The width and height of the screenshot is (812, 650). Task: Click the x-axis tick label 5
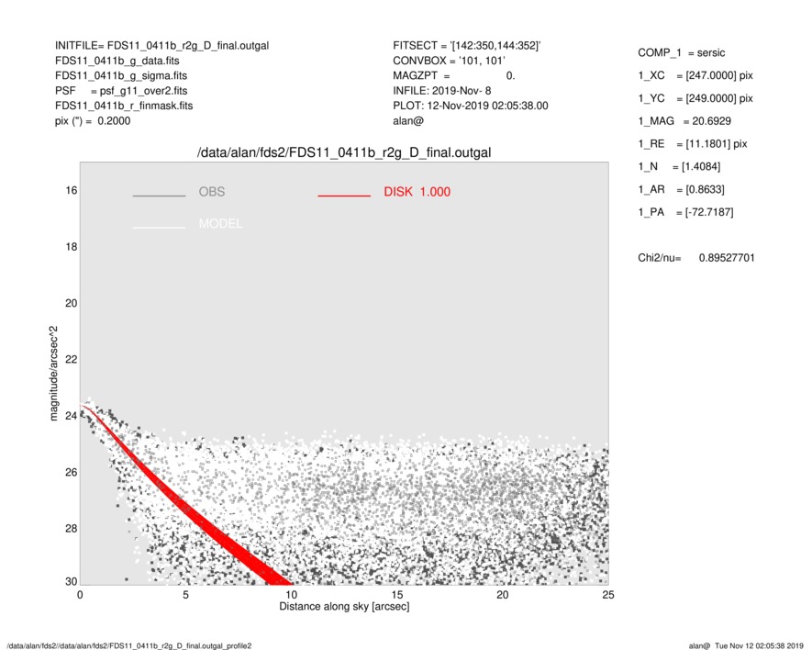pyautogui.click(x=185, y=595)
